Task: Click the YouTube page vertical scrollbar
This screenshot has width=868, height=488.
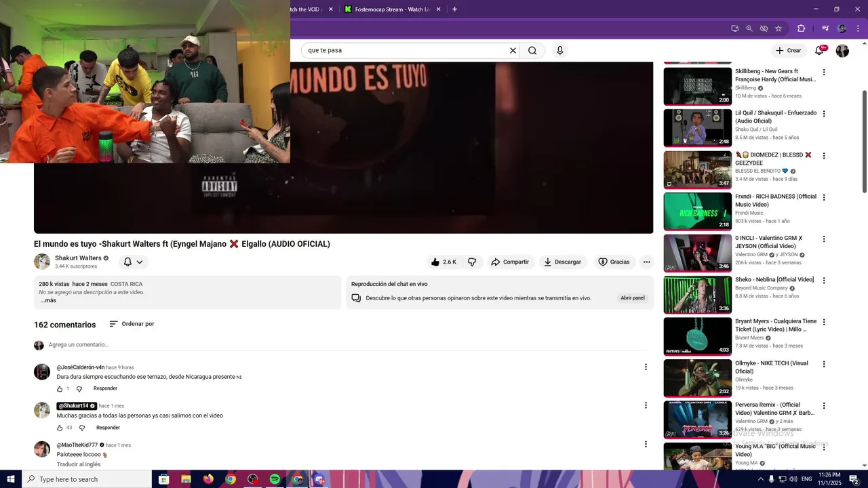Action: click(864, 141)
